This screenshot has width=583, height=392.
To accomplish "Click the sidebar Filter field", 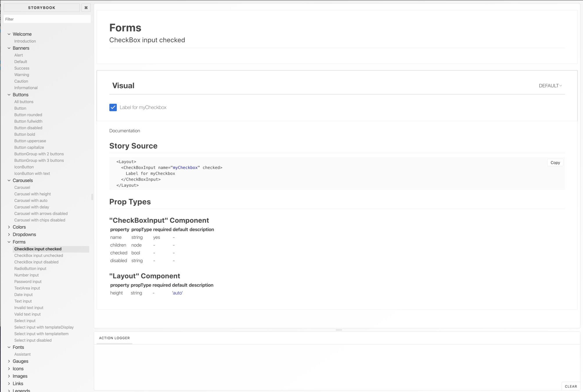I will click(x=47, y=19).
